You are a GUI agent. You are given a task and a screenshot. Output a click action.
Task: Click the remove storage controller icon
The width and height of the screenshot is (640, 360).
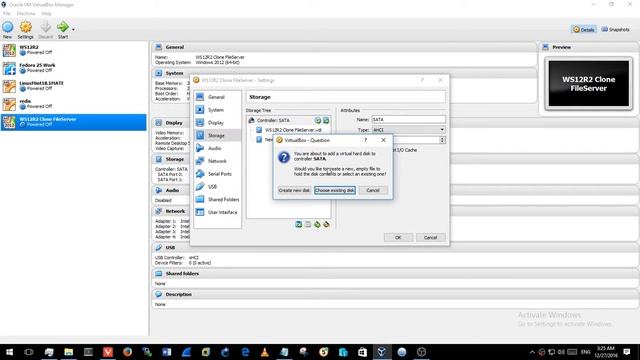click(308, 224)
